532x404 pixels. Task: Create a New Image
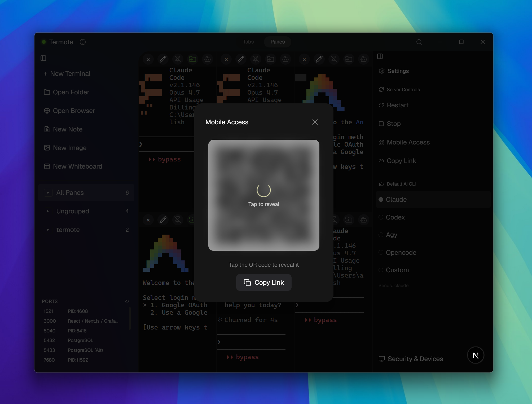click(65, 148)
